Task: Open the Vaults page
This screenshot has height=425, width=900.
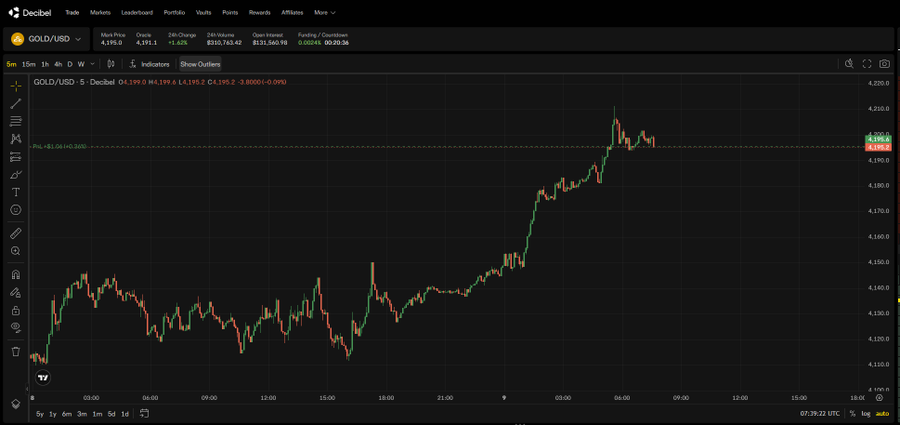Action: pyautogui.click(x=203, y=12)
